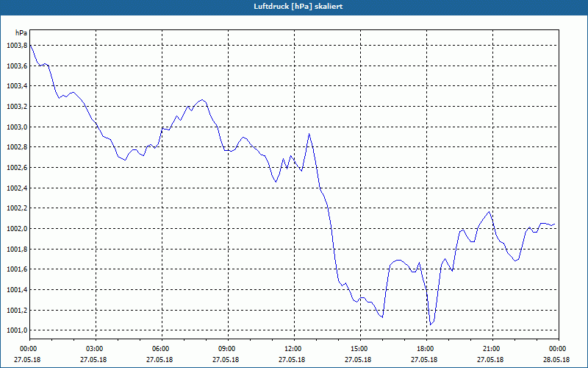This screenshot has width=588, height=368.
Task: Click the 1002,2 axis label
Action: pos(17,208)
